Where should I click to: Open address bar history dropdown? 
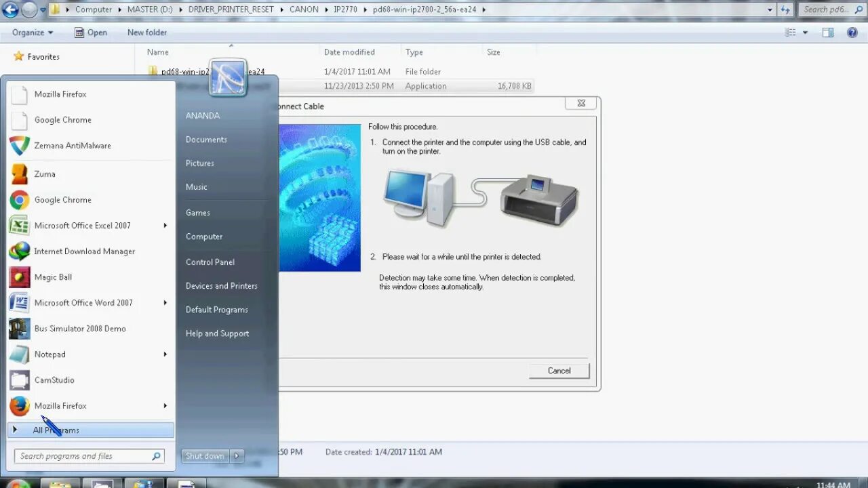coord(770,9)
